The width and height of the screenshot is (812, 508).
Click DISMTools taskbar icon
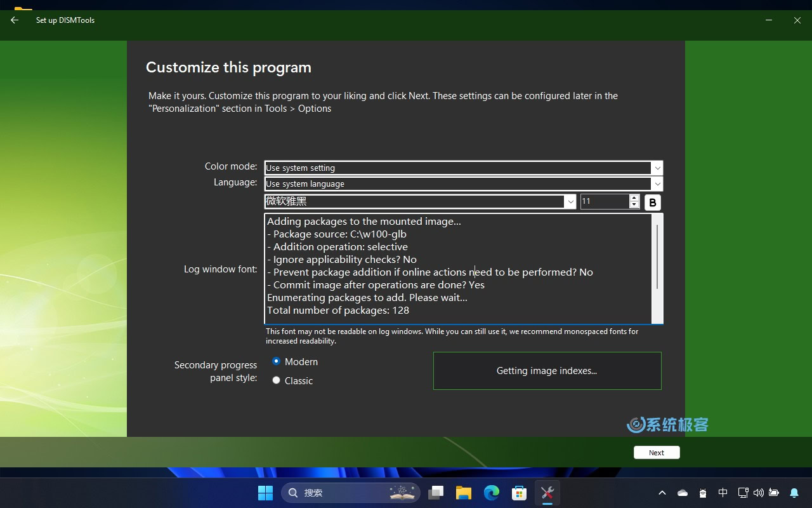coord(547,493)
